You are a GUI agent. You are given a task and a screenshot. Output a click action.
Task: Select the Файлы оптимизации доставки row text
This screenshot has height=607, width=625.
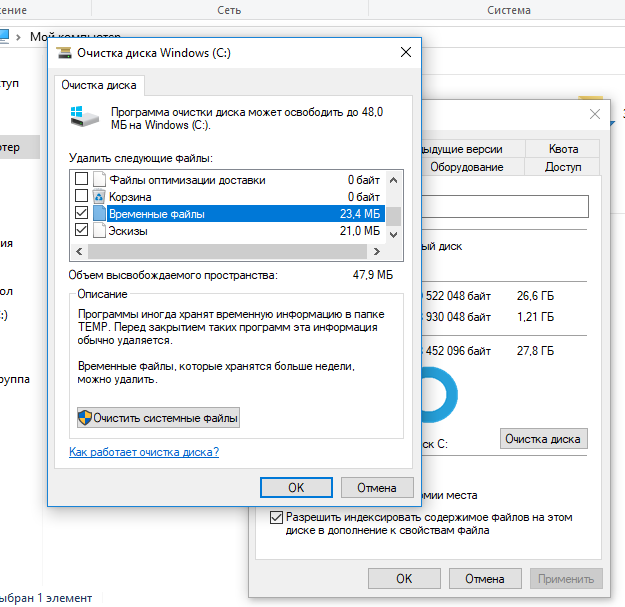tap(187, 180)
